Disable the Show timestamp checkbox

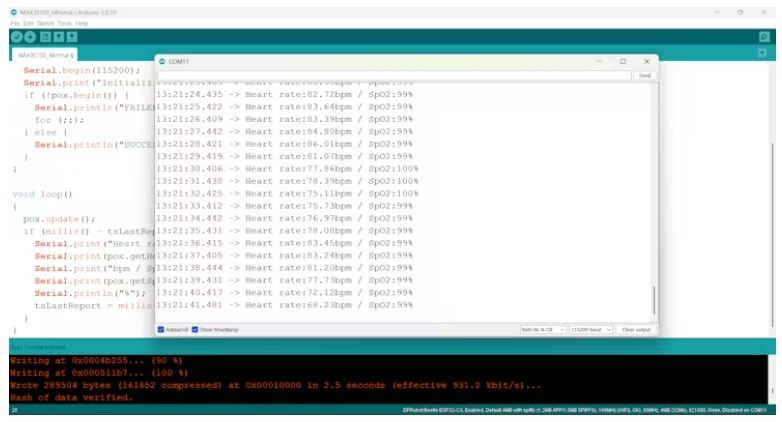195,329
